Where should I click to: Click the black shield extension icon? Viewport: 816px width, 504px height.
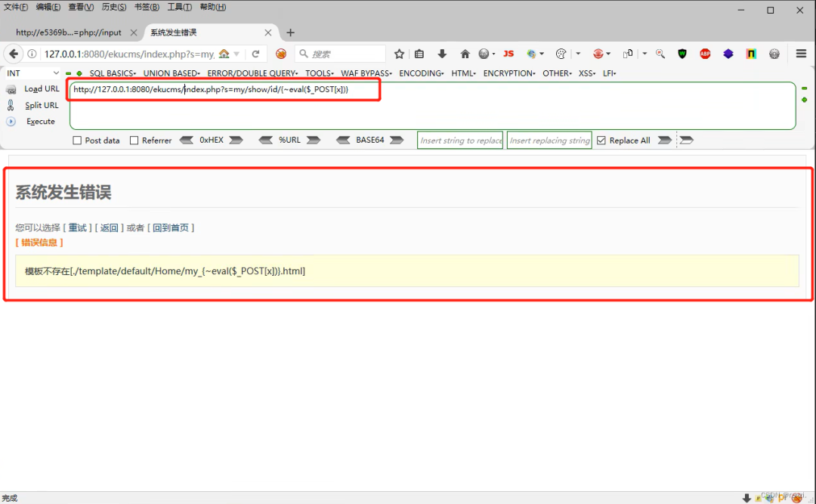click(x=682, y=54)
